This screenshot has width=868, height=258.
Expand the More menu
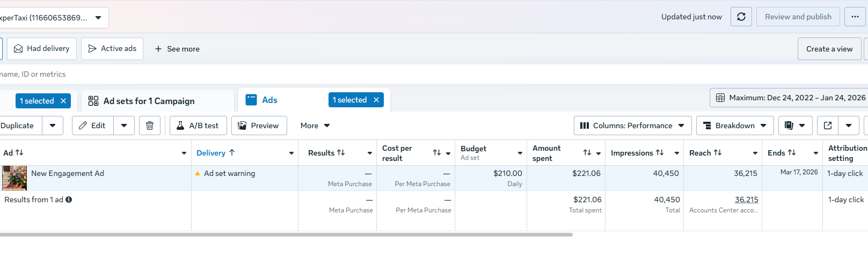coord(315,126)
